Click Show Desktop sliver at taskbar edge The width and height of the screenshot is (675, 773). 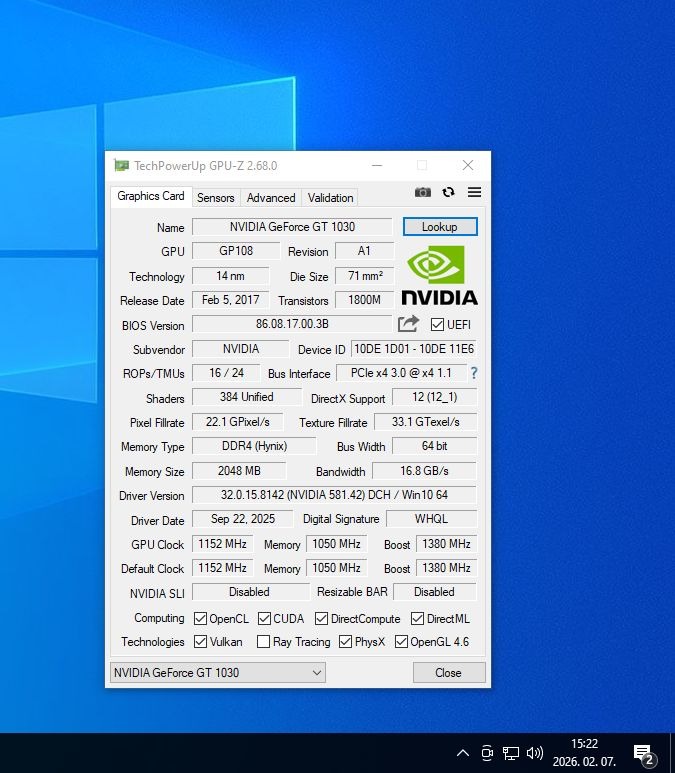click(x=672, y=753)
